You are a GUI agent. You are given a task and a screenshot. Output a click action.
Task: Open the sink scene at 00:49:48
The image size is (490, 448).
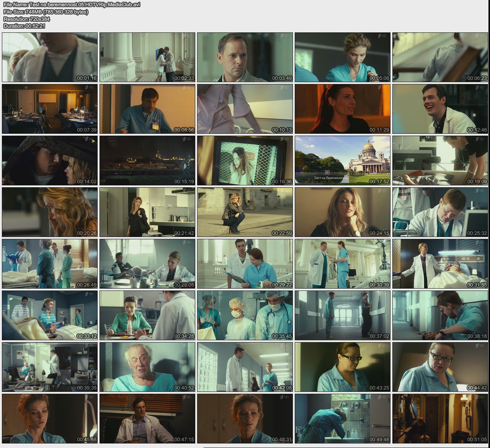click(x=342, y=419)
